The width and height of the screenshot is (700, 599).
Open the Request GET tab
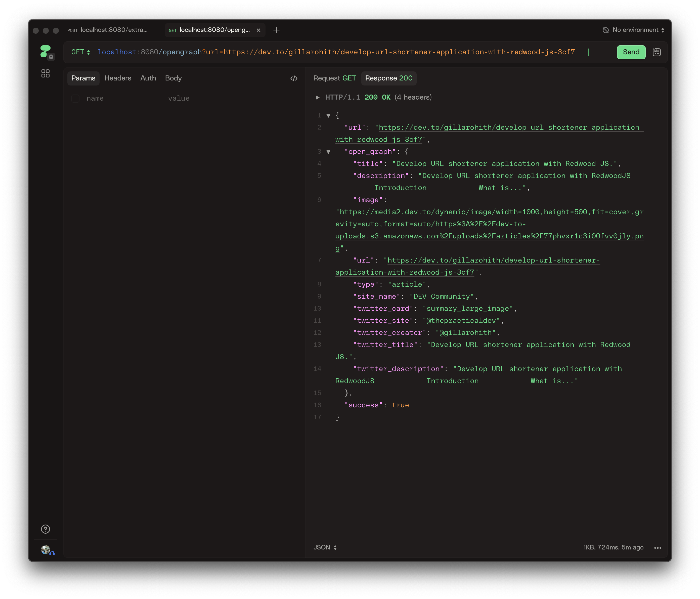pos(334,78)
